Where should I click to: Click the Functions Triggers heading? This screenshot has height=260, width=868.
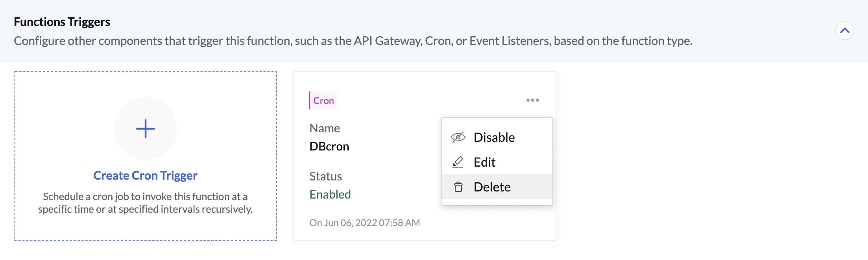point(62,22)
